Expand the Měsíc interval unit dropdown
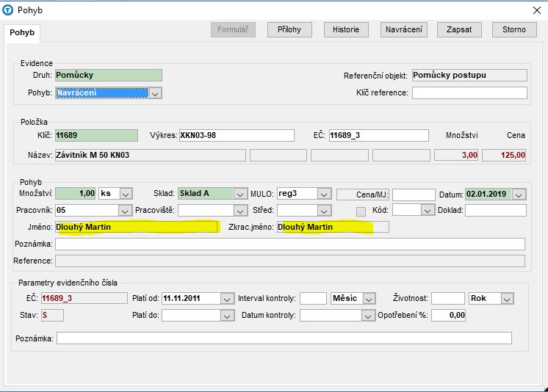This screenshot has width=548, height=392. 369,299
